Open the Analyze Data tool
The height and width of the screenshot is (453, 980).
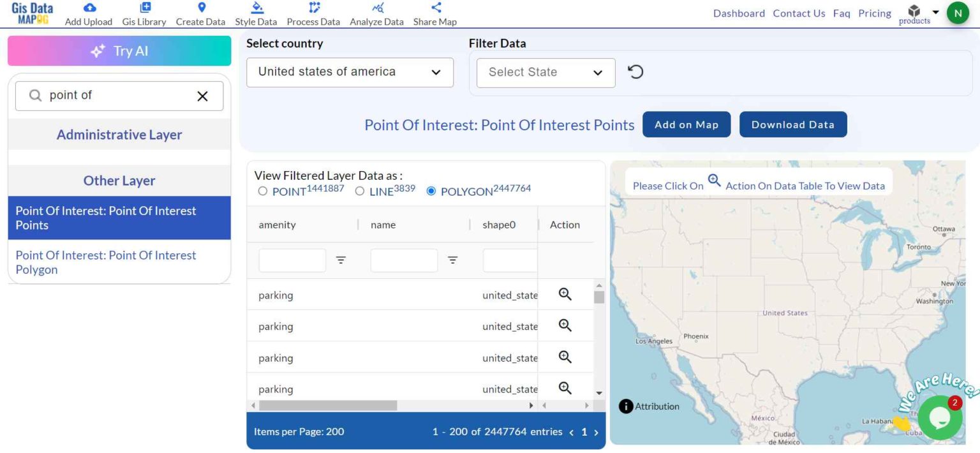pyautogui.click(x=376, y=14)
